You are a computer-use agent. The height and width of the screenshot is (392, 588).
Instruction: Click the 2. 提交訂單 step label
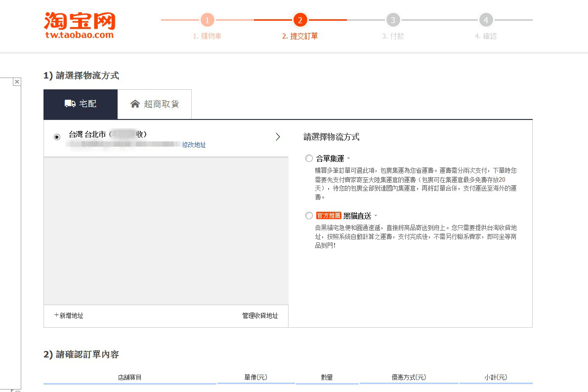tap(300, 37)
